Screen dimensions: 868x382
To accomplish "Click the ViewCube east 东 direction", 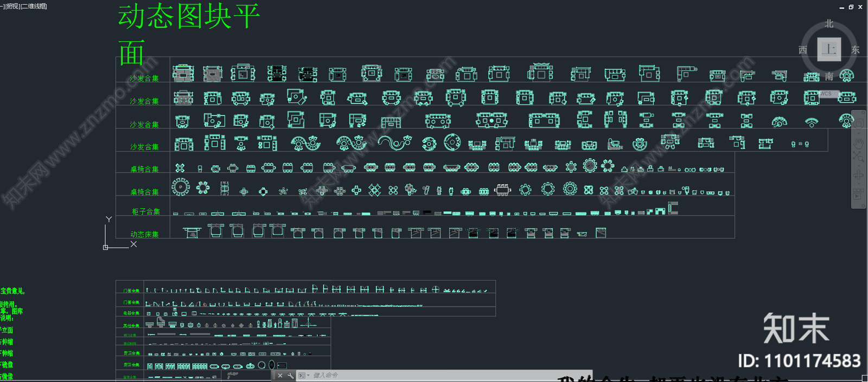I will coord(856,50).
